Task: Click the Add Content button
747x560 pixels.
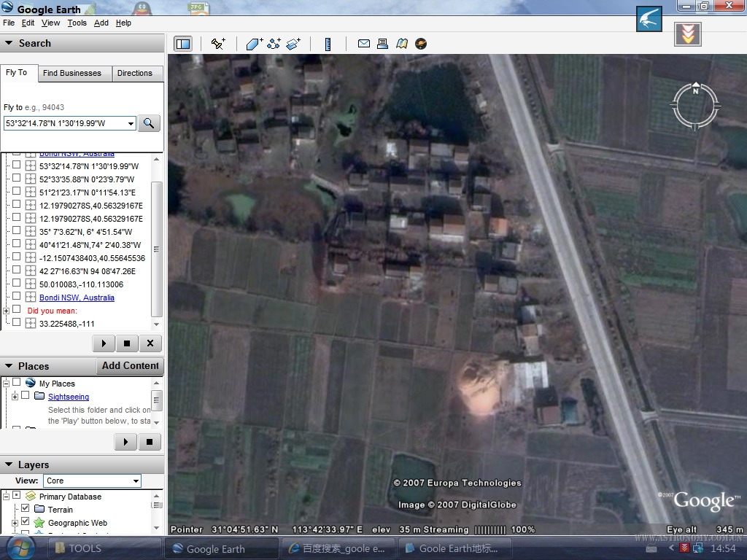Action: tap(130, 366)
